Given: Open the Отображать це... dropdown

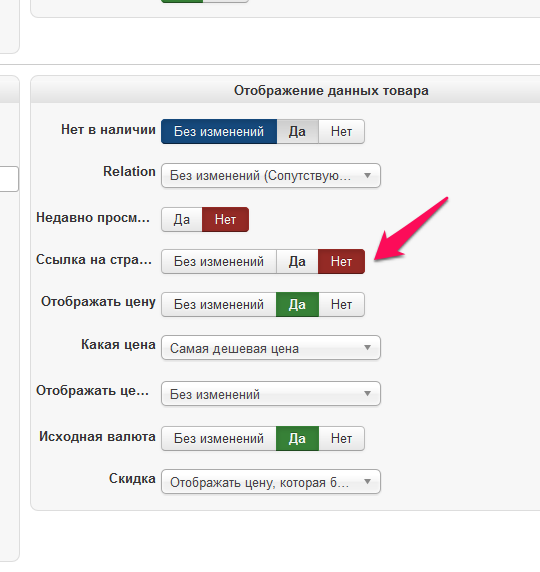Looking at the screenshot, I should tap(271, 394).
